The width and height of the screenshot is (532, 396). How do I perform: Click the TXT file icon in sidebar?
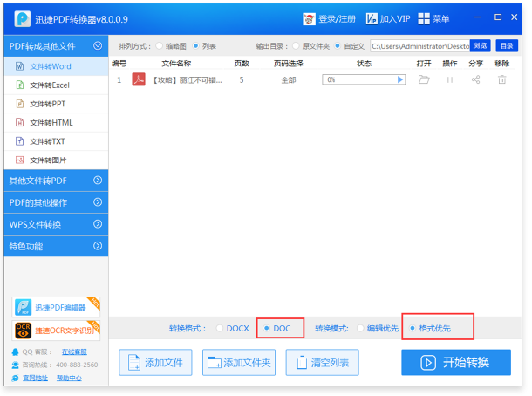(20, 140)
